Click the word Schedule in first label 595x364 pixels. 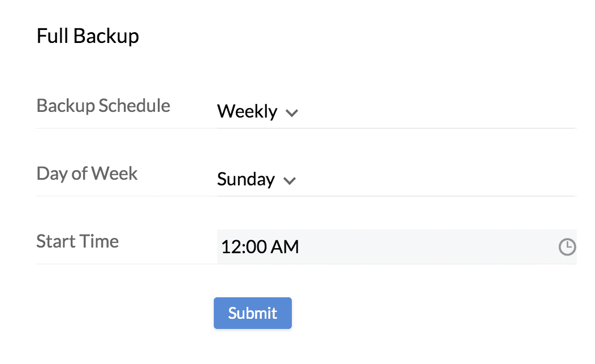pyautogui.click(x=134, y=106)
